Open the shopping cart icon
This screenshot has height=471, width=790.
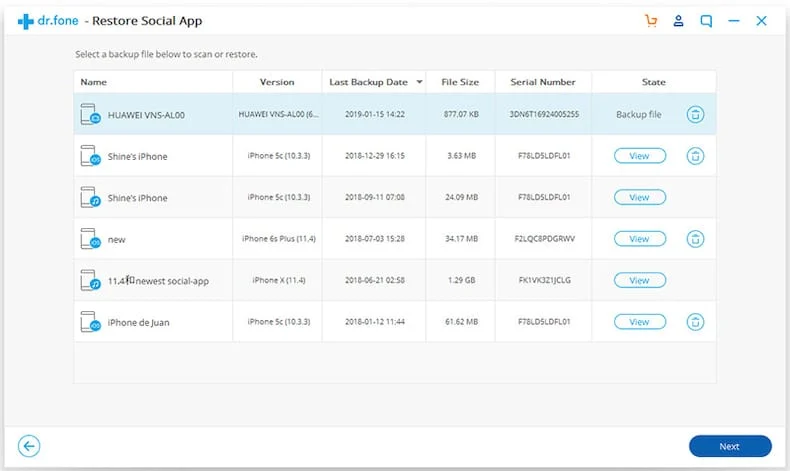click(651, 21)
